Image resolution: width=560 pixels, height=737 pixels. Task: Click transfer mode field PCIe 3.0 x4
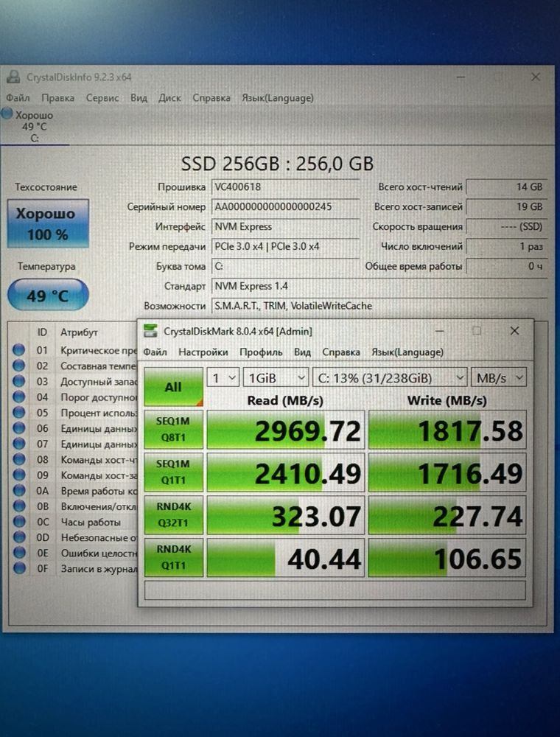[x=285, y=246]
